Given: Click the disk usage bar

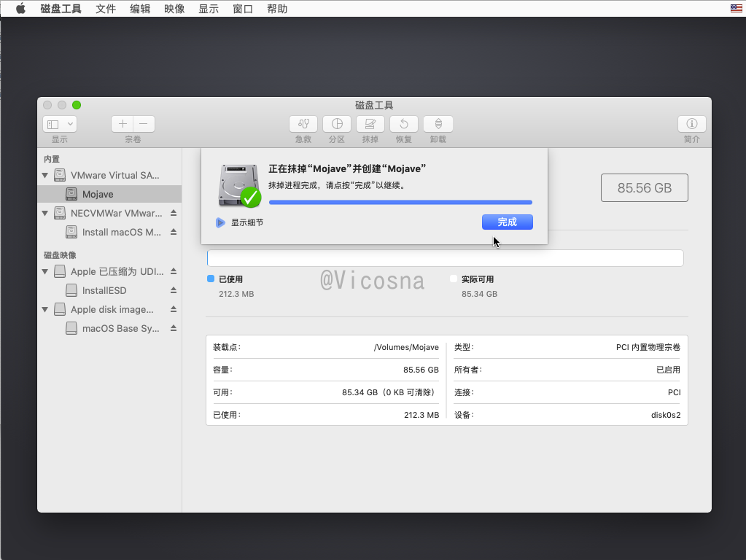Looking at the screenshot, I should (x=446, y=258).
